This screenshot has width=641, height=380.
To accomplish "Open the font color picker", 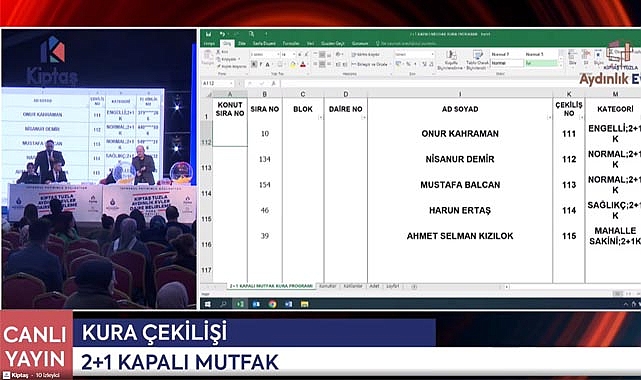I will click(x=303, y=65).
